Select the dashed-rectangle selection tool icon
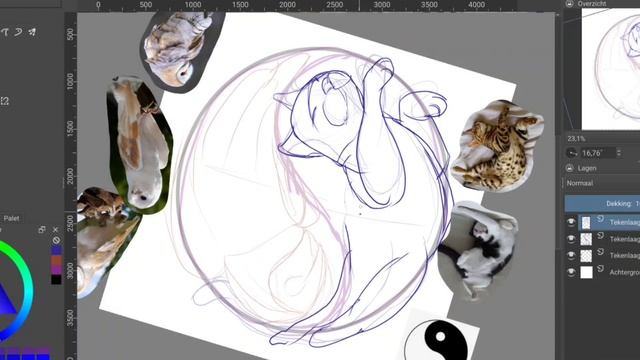 pyautogui.click(x=4, y=101)
